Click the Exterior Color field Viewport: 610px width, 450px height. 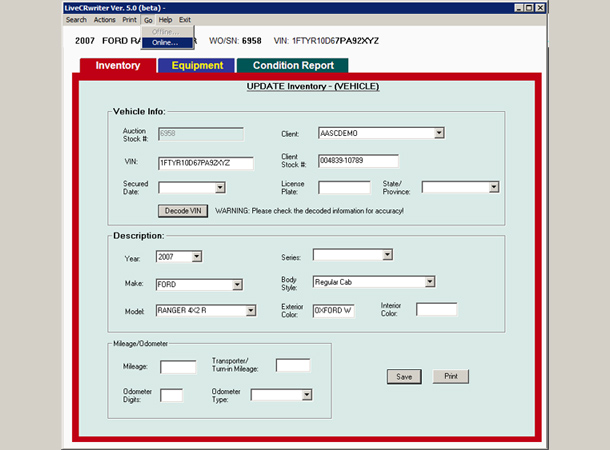click(x=333, y=311)
